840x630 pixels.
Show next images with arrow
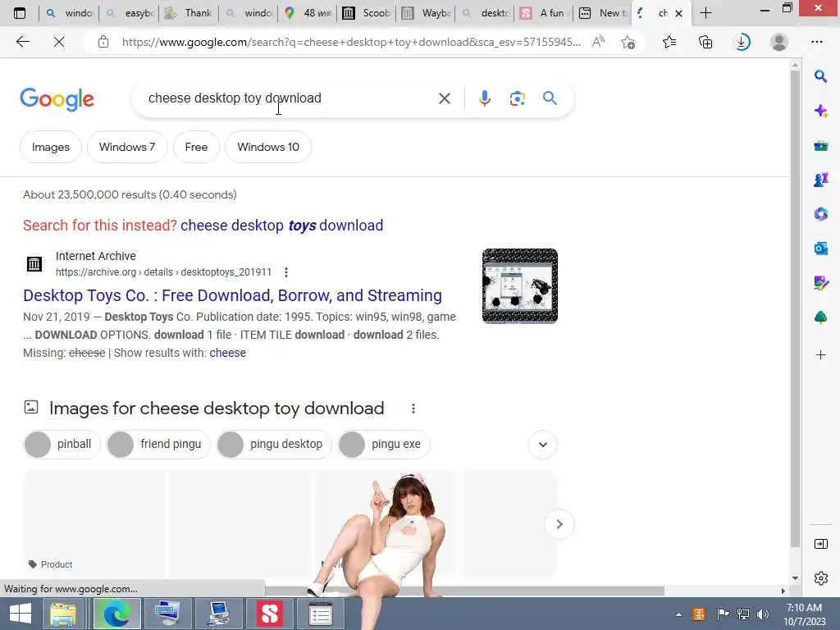559,524
